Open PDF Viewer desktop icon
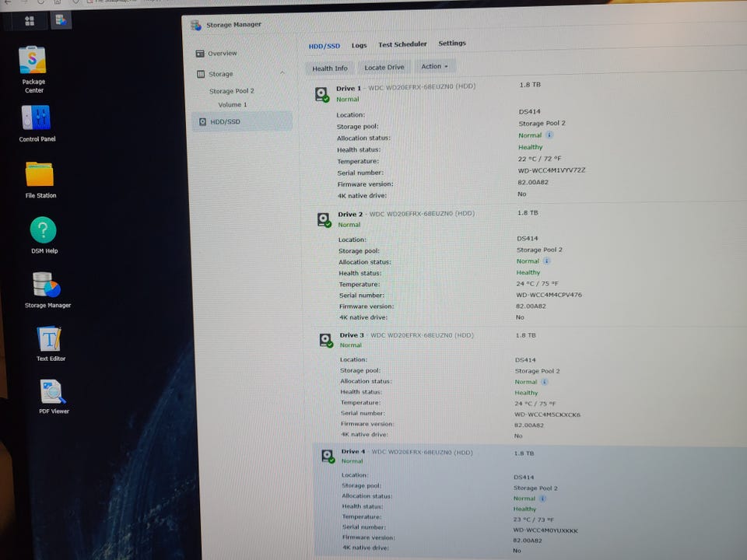 53,392
